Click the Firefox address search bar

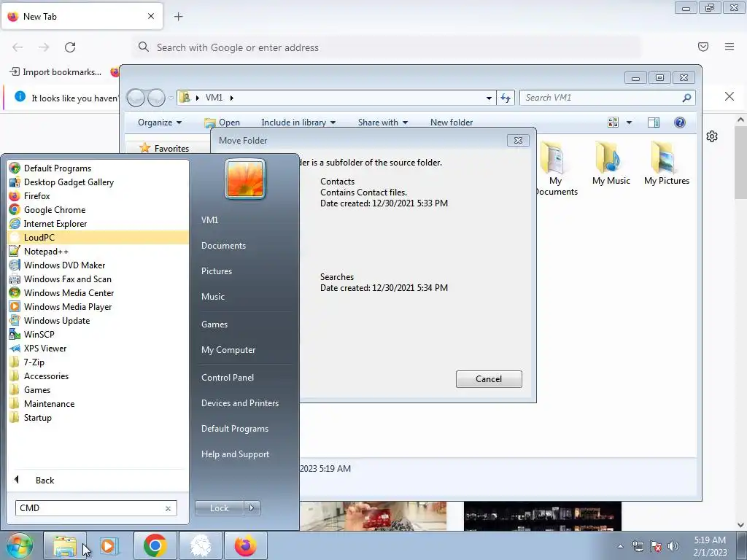click(386, 47)
